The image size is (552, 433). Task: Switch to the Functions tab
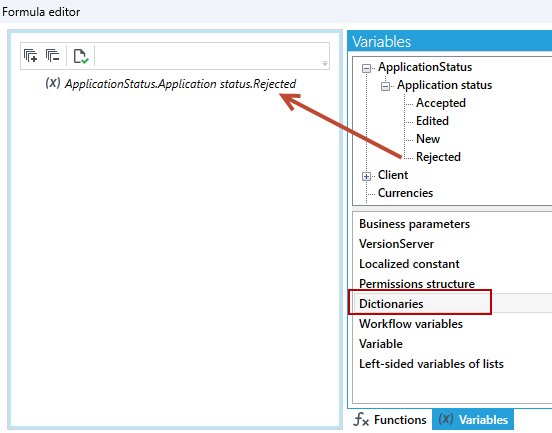tap(390, 420)
